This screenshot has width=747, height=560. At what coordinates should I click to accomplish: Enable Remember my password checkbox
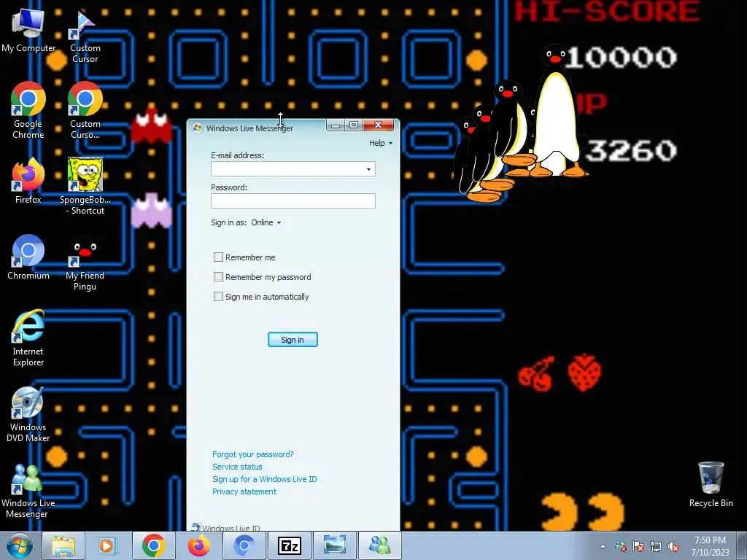(x=218, y=276)
